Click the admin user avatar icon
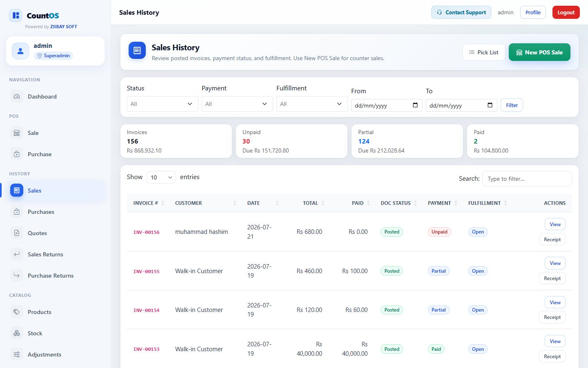The height and width of the screenshot is (368, 588). point(20,51)
